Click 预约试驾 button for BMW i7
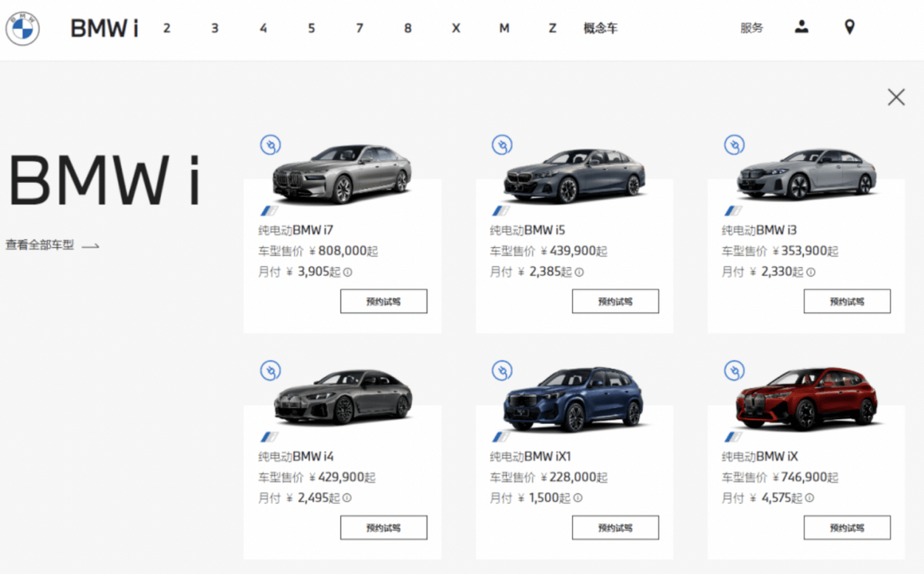Viewport: 924px width, 574px height. pos(383,302)
